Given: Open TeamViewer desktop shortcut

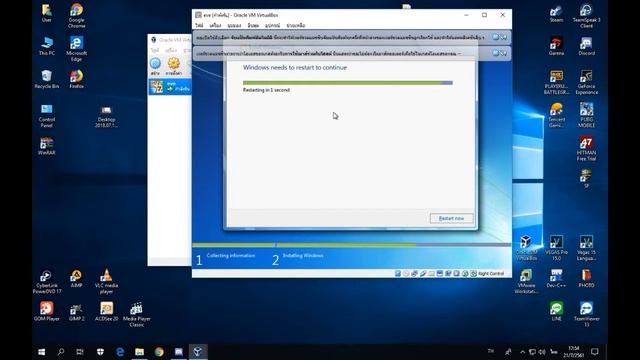Looking at the screenshot, I should coord(587,314).
